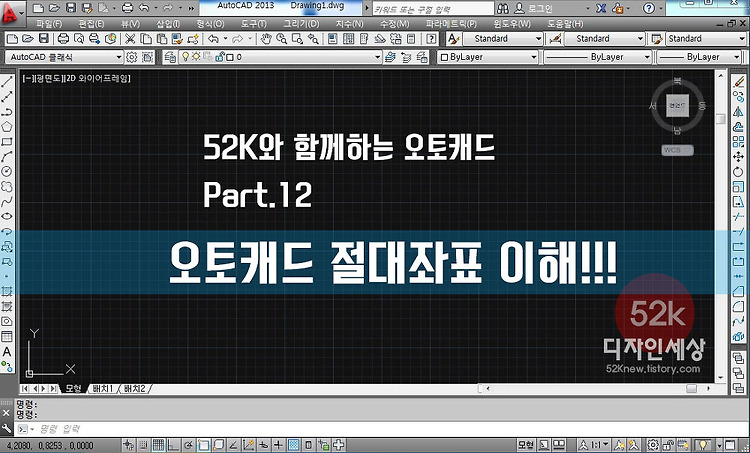Image resolution: width=750 pixels, height=453 pixels.
Task: Toggle Object Snap Tracking in status bar
Action: (x=233, y=445)
